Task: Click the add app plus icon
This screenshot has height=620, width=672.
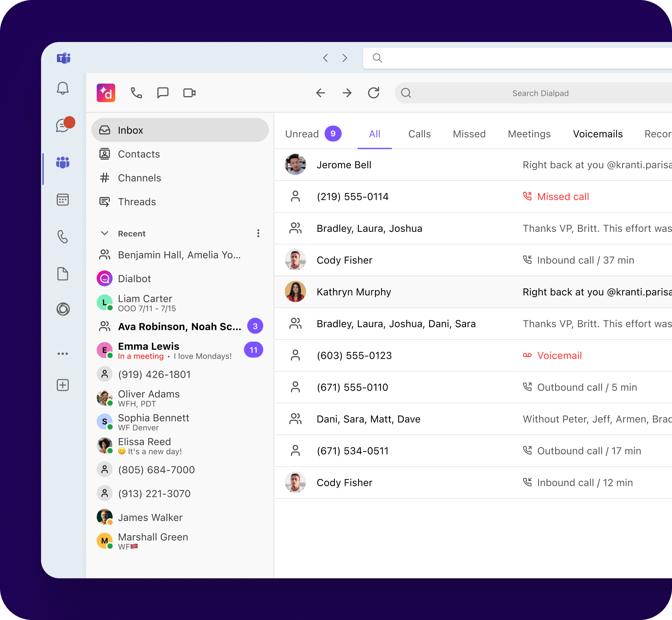Action: point(63,385)
